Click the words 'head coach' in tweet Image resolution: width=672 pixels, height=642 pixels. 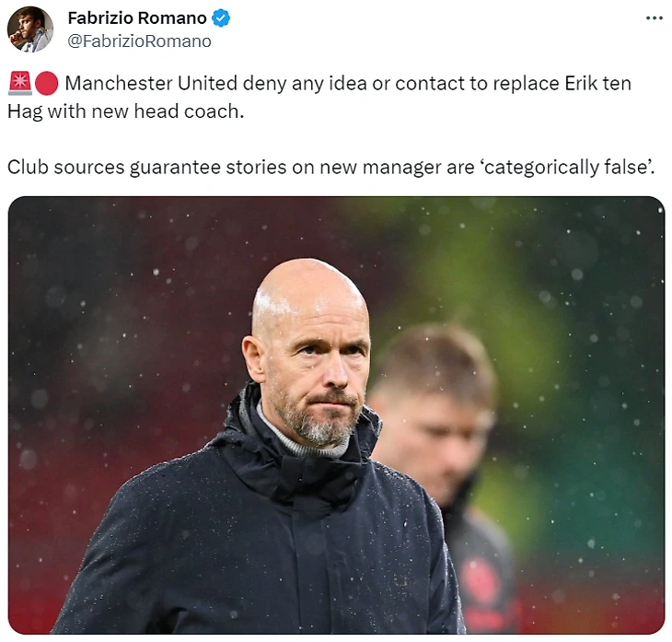189,111
